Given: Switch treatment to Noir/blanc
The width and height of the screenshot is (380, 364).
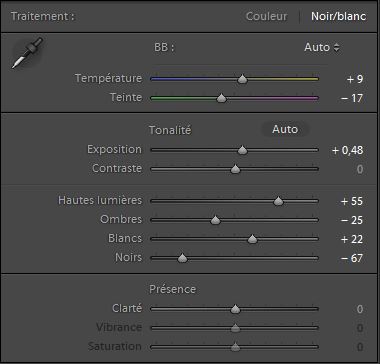Looking at the screenshot, I should [339, 16].
